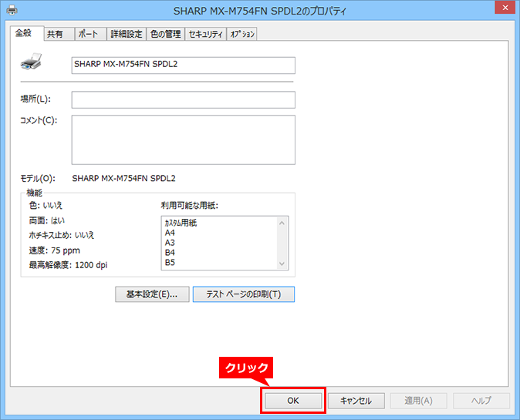520x420 pixels.
Task: Select B4 in the available paper list
Action: [170, 253]
